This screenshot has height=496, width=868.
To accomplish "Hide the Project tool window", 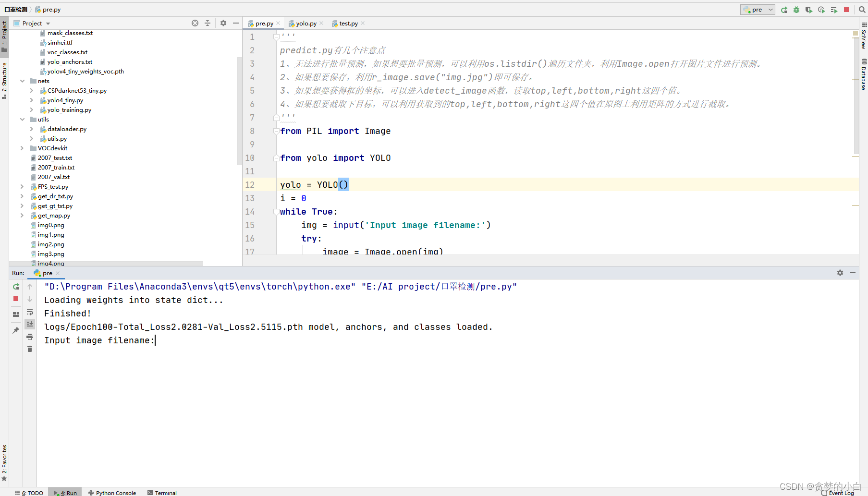I will pos(236,23).
